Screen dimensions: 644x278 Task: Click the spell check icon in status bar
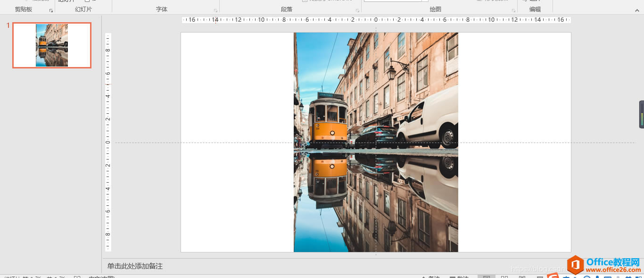77,276
